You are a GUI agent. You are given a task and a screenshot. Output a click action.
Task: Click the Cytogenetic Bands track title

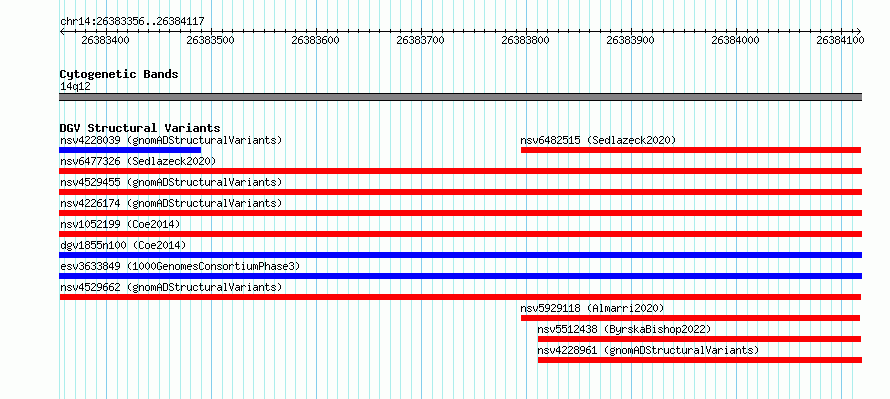[119, 74]
